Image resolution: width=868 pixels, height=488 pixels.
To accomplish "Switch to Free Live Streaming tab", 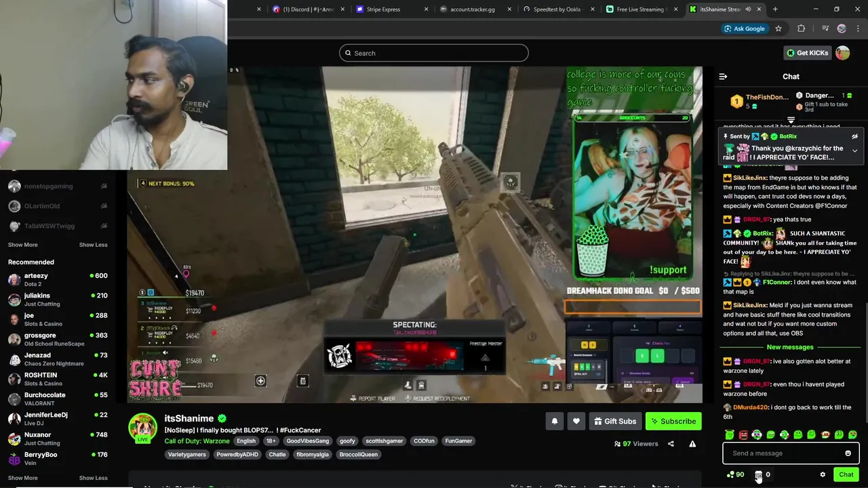I will pyautogui.click(x=642, y=9).
